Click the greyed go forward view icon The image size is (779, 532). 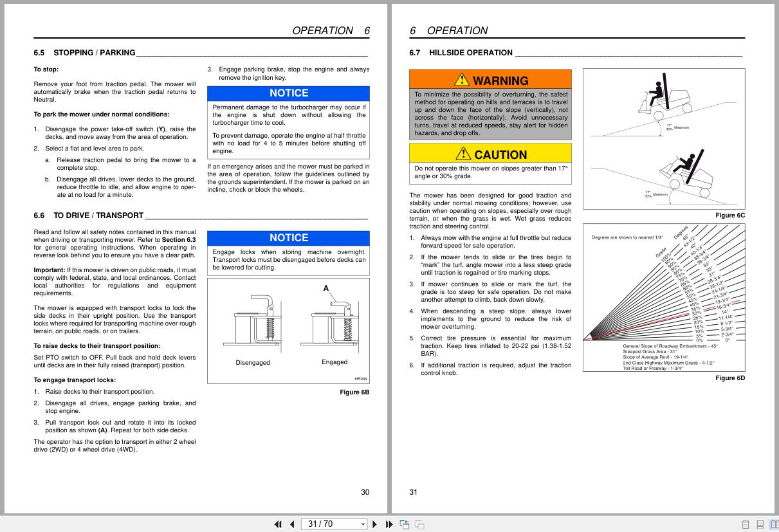coord(419,524)
